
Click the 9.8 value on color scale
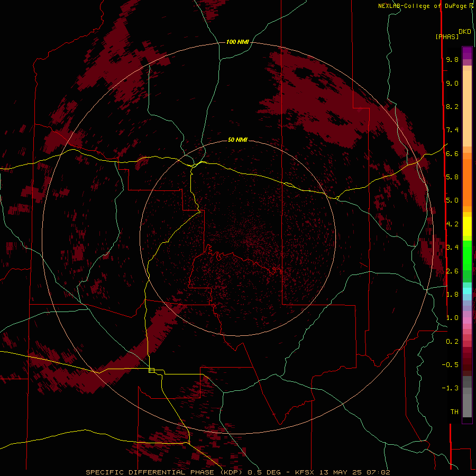(x=452, y=59)
